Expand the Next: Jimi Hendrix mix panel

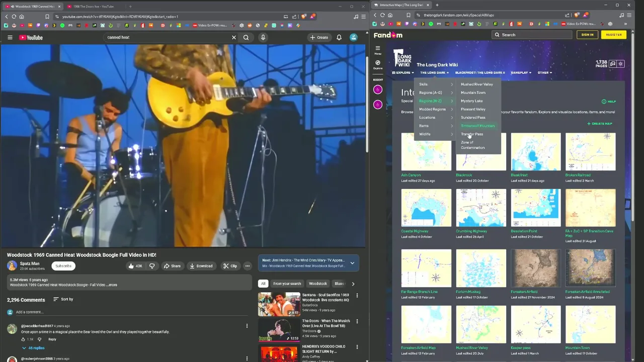point(352,263)
